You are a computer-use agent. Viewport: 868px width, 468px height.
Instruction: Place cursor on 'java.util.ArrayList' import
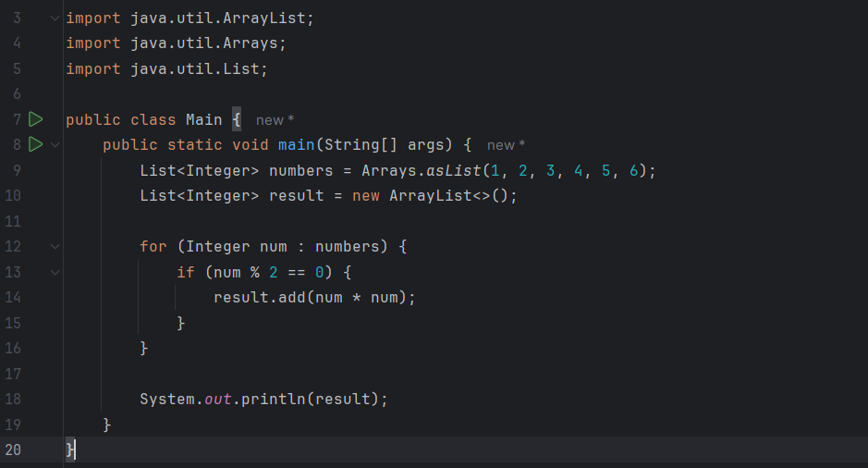[217, 18]
